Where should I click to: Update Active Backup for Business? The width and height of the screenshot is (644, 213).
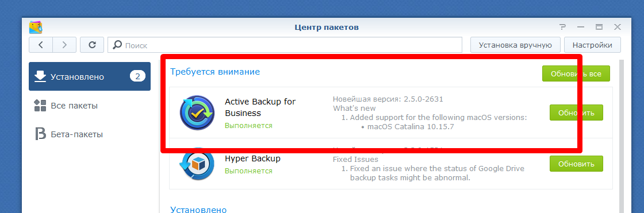[x=576, y=113]
